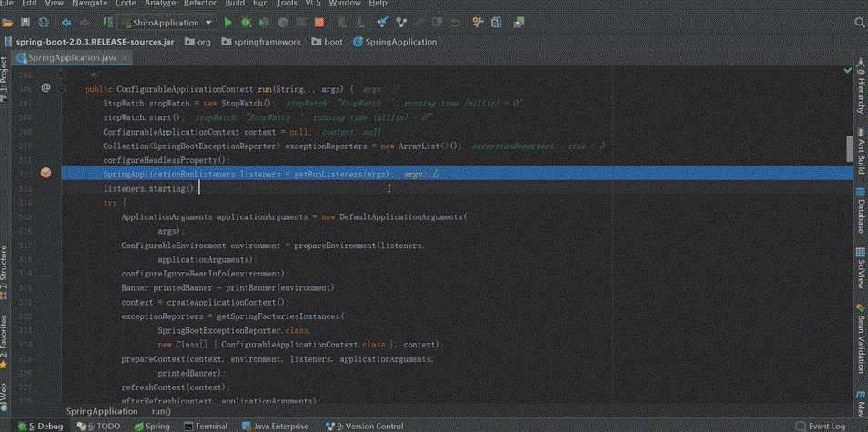Open the Tools menu

pyautogui.click(x=287, y=4)
